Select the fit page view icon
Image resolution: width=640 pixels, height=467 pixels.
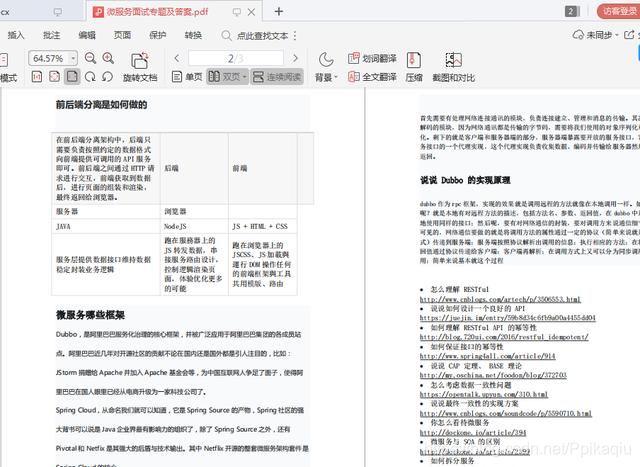click(x=72, y=76)
